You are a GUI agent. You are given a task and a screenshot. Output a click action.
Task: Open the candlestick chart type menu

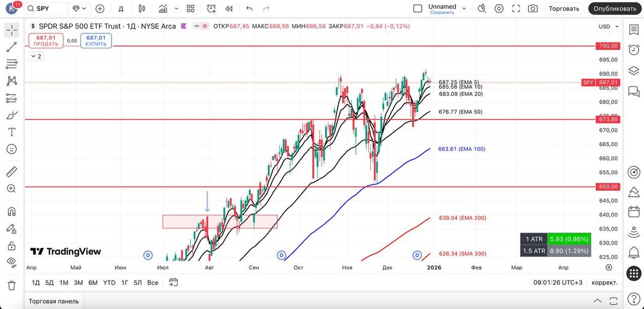(x=142, y=9)
